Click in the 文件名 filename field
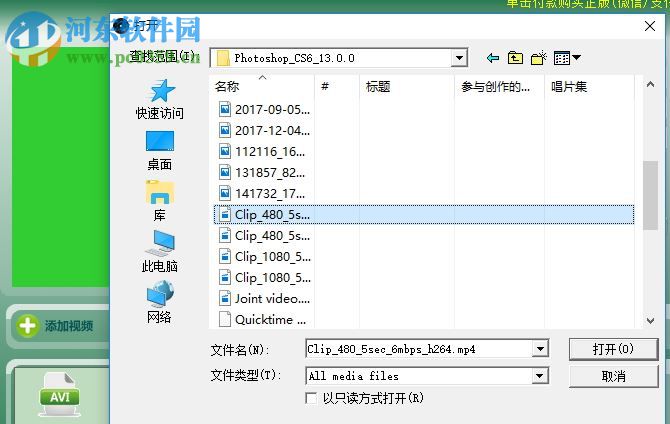Screen dimensions: 670x424 (420, 349)
